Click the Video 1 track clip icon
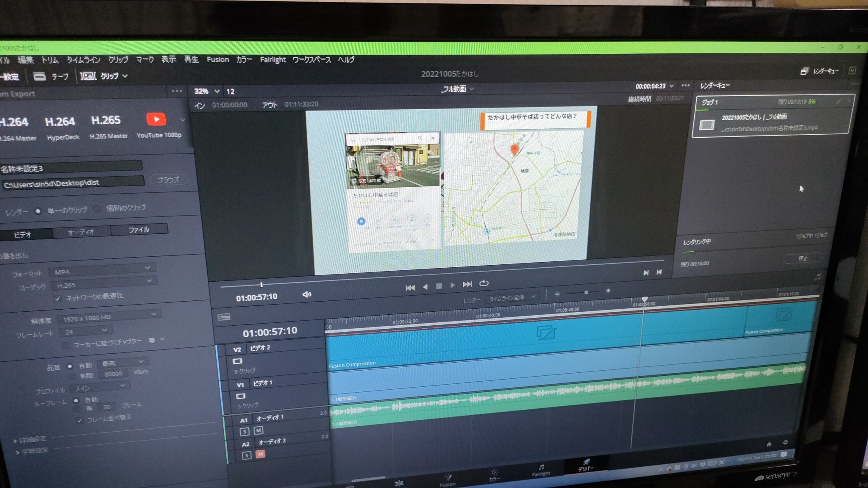Screen dimensions: 868x488 pos(241,396)
